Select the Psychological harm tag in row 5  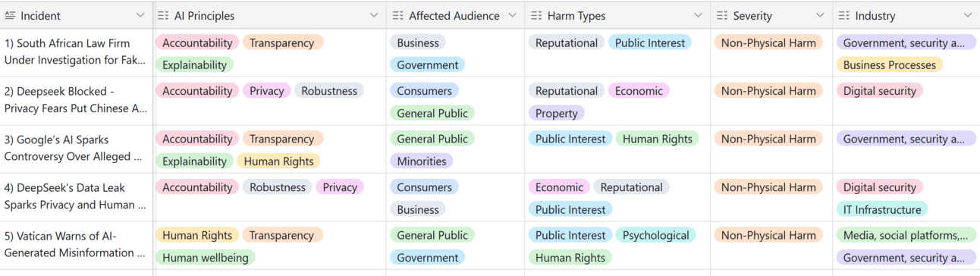point(656,236)
